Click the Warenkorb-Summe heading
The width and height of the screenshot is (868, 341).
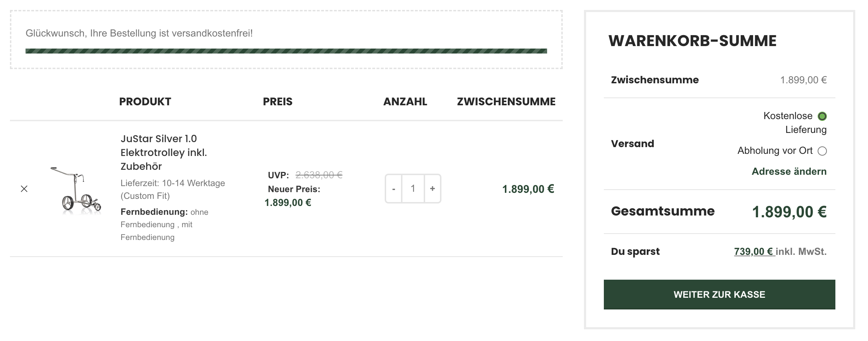(692, 41)
